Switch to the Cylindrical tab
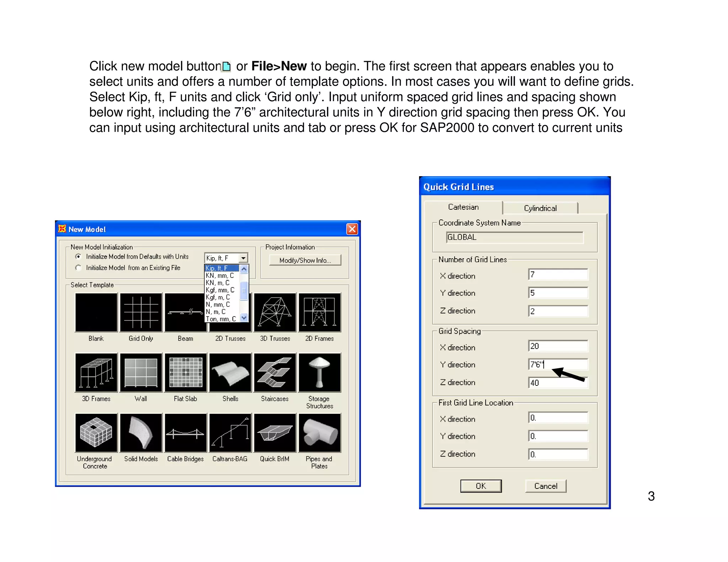Screen dimensions: 728x562 [540, 208]
